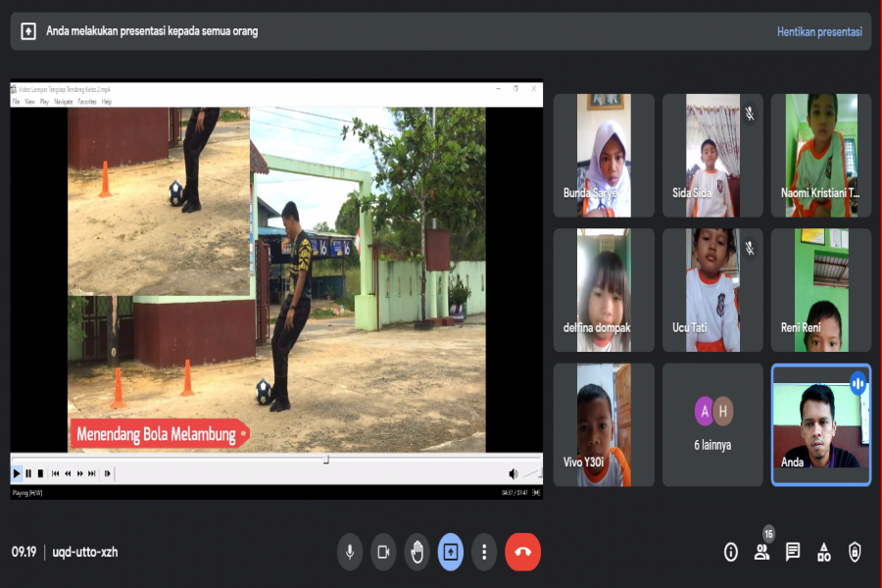Viewport: 882px width, 588px height.
Task: Click the audio indicator on the Anda tile
Action: [857, 384]
